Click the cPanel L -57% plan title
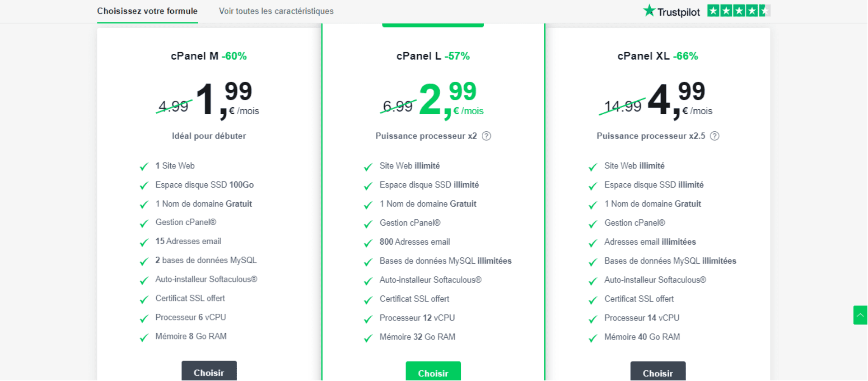 [x=433, y=56]
